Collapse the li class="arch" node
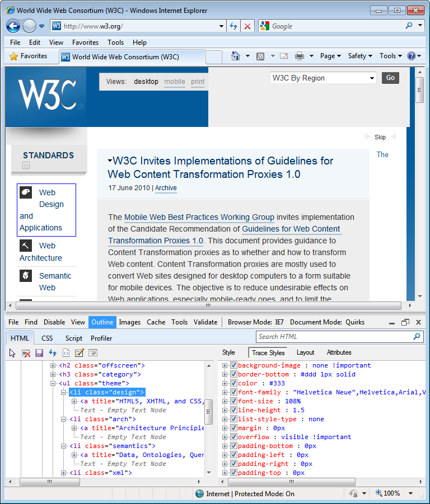 pos(63,419)
